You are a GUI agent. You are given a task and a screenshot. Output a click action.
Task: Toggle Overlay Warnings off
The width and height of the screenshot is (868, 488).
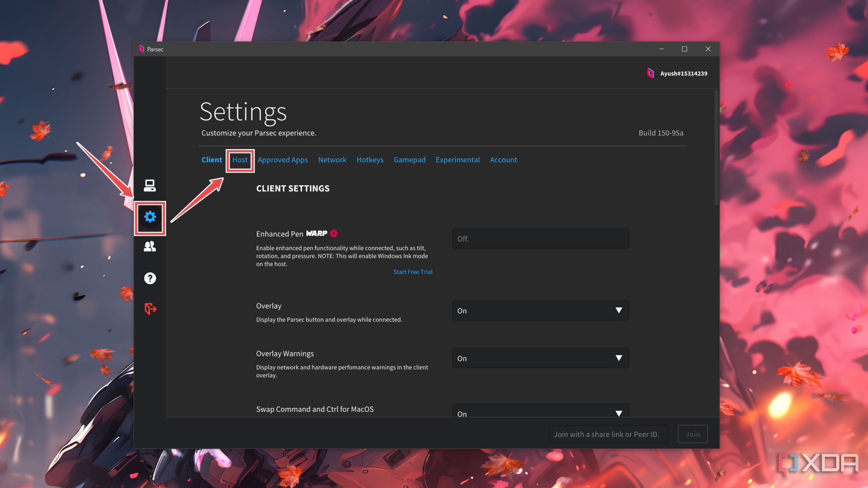click(x=539, y=357)
